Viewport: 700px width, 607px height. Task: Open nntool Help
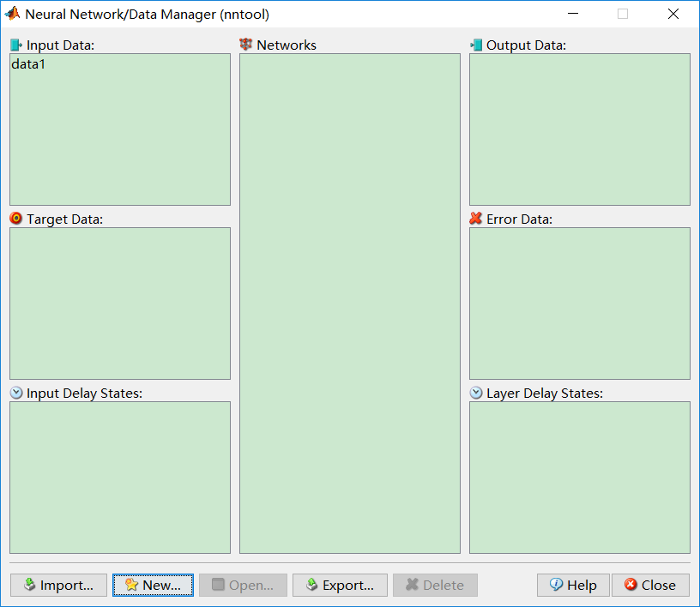[573, 585]
